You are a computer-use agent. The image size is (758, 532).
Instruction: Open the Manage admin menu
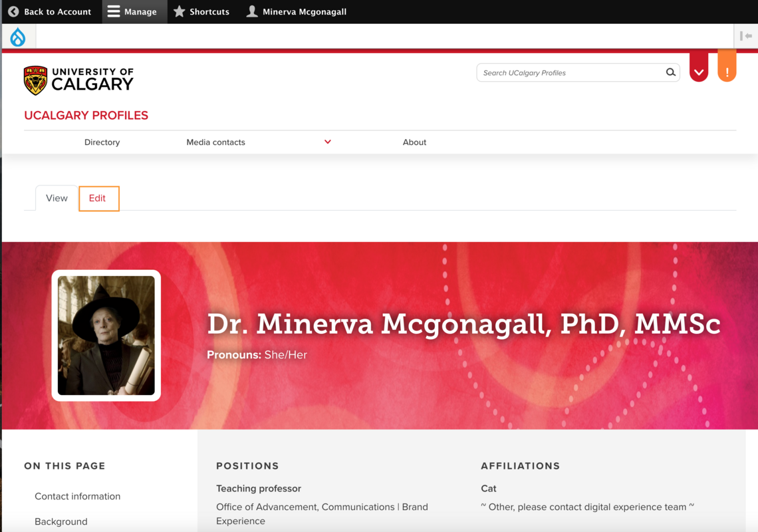coord(133,11)
